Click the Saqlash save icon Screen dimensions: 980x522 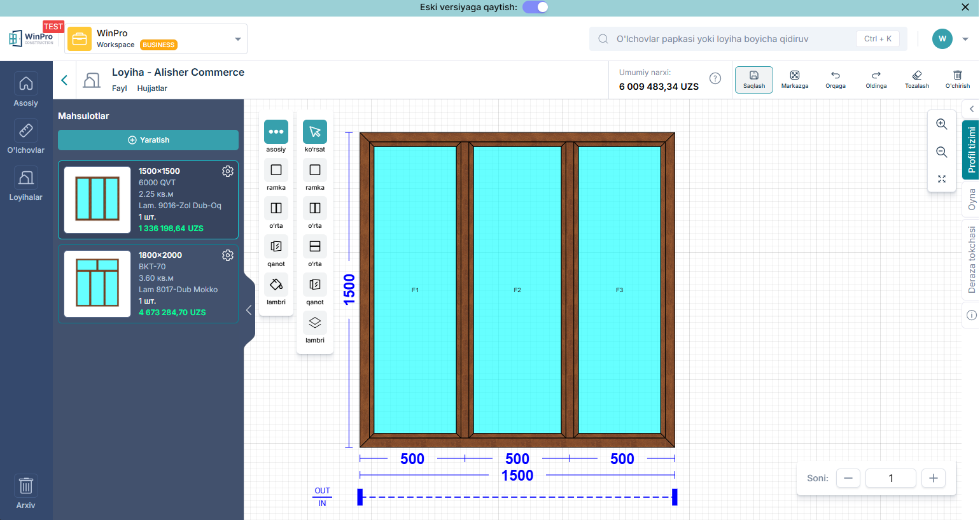753,76
